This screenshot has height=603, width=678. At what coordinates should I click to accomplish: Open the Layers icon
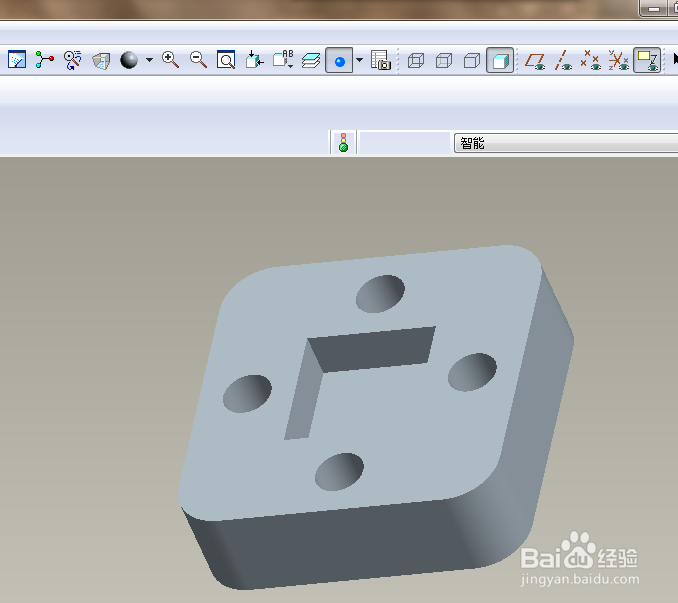pyautogui.click(x=311, y=60)
